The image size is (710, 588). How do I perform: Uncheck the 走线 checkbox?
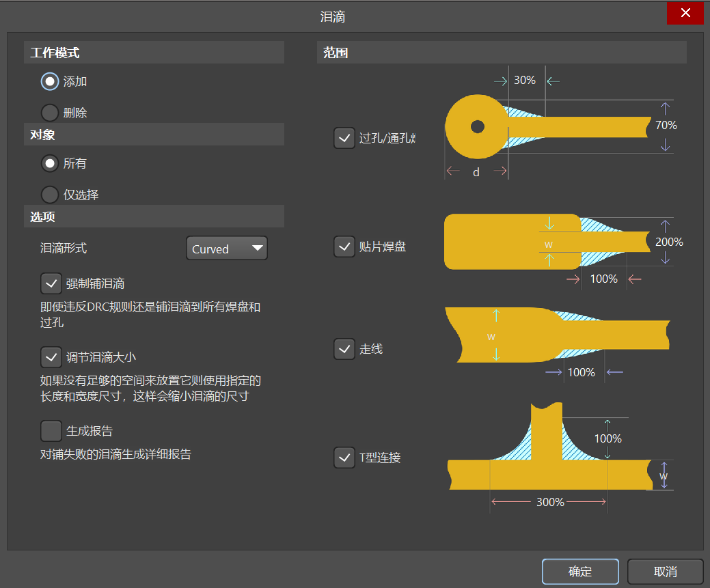[344, 349]
